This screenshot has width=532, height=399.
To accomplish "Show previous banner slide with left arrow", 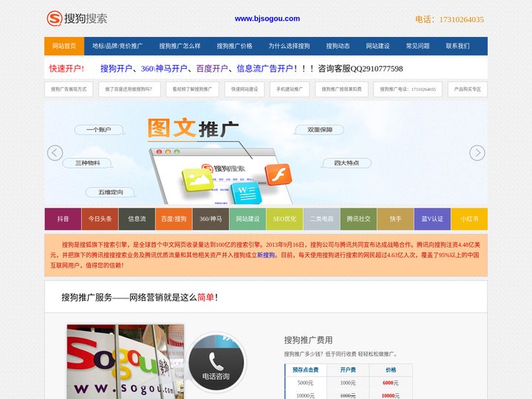I will click(x=55, y=153).
